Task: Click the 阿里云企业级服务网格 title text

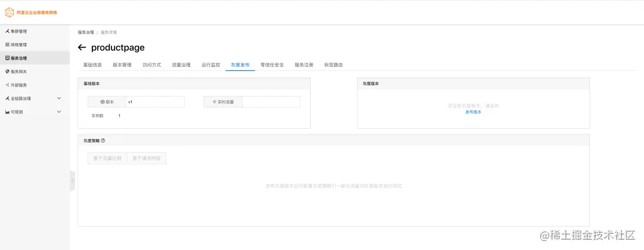Action: pyautogui.click(x=36, y=13)
